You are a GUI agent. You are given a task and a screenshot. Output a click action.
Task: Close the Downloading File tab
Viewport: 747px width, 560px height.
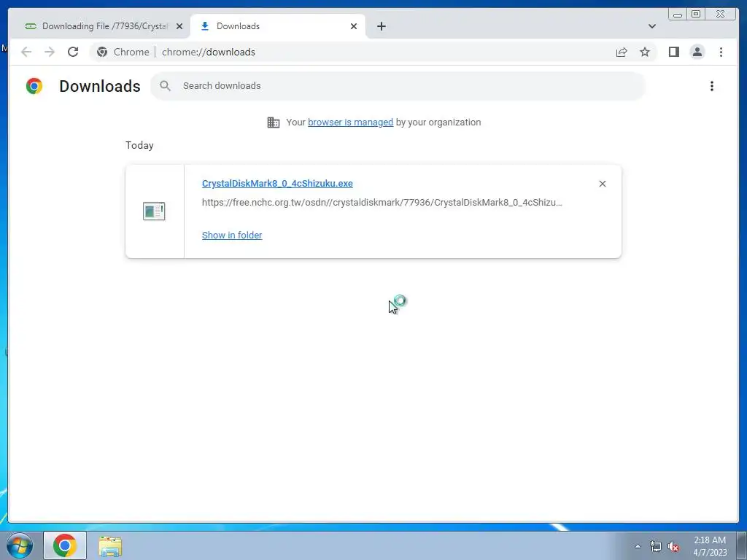pyautogui.click(x=179, y=26)
